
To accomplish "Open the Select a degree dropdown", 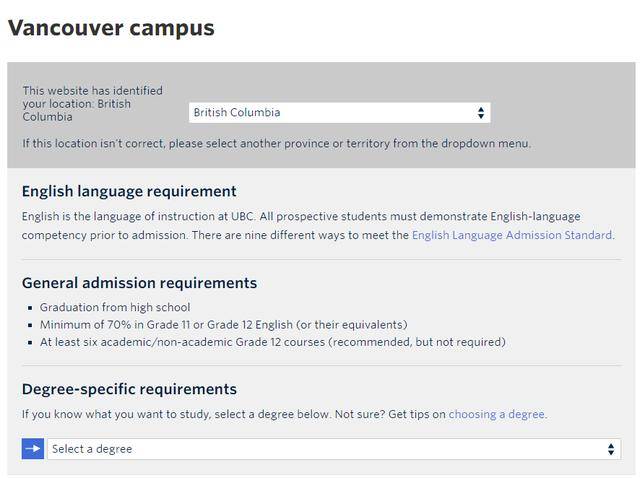I will pyautogui.click(x=334, y=449).
